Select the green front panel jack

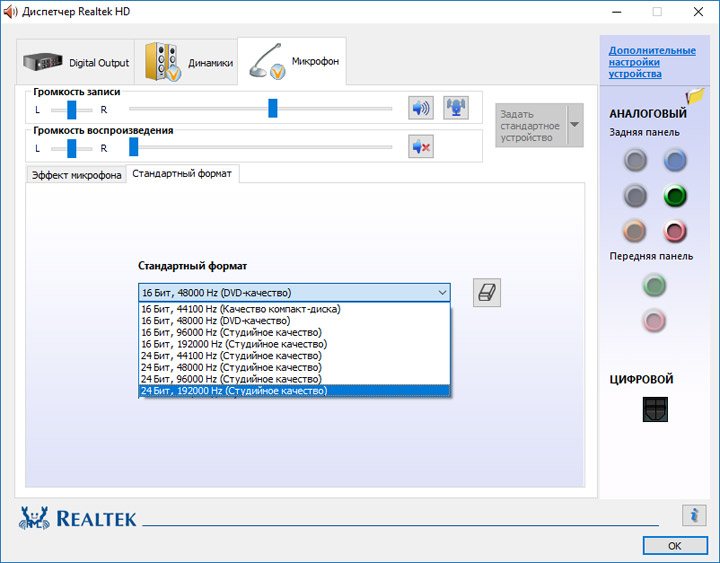[x=654, y=286]
